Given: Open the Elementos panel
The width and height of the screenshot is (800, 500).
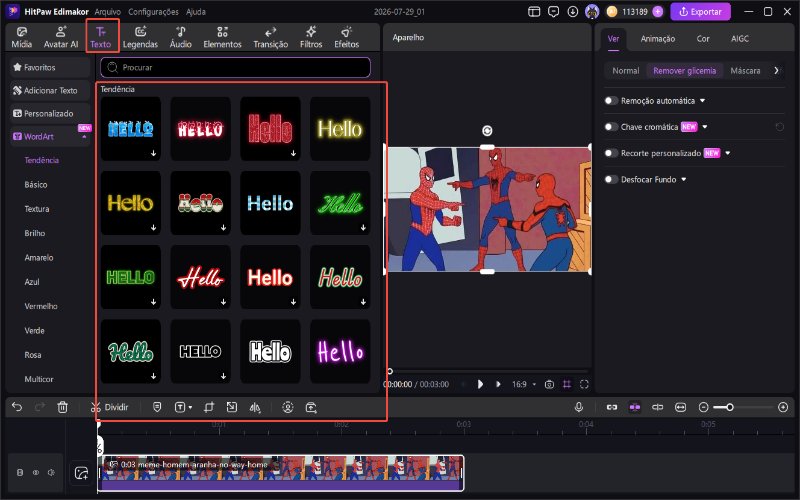Looking at the screenshot, I should click(222, 38).
